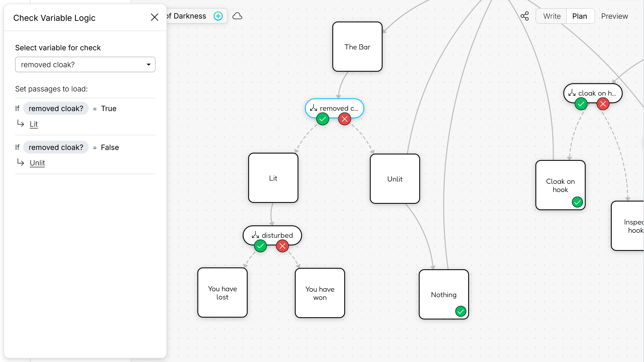The image size is (644, 362).
Task: Switch to the Plan tab
Action: coord(580,16)
